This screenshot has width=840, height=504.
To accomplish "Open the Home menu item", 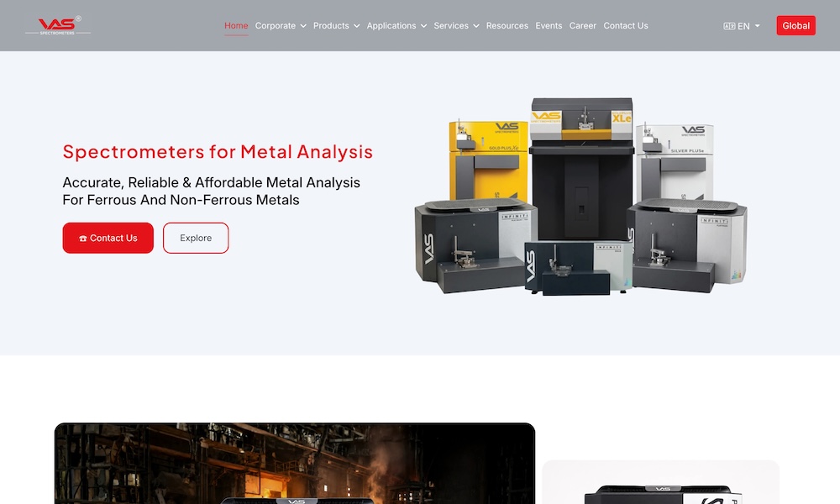I will coord(236,26).
